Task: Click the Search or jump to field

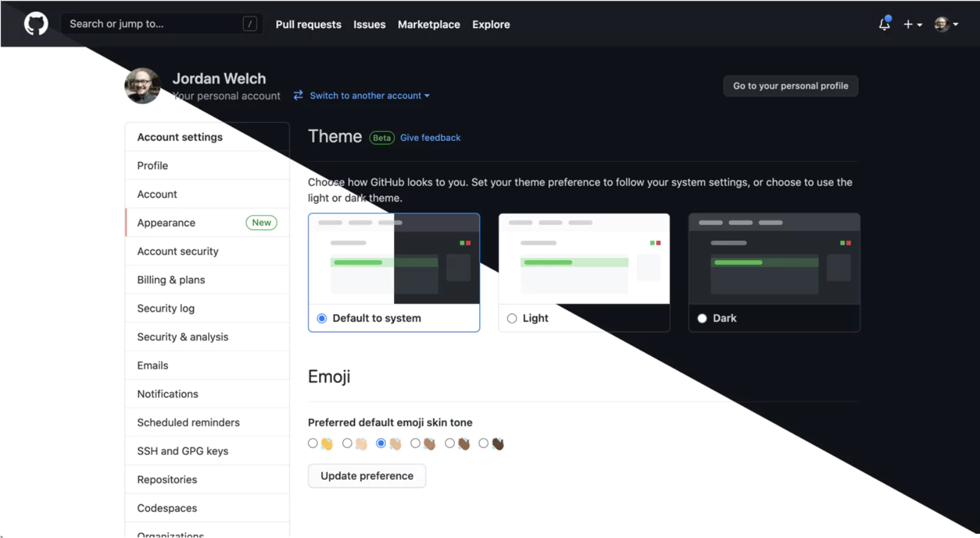Action: [x=162, y=24]
